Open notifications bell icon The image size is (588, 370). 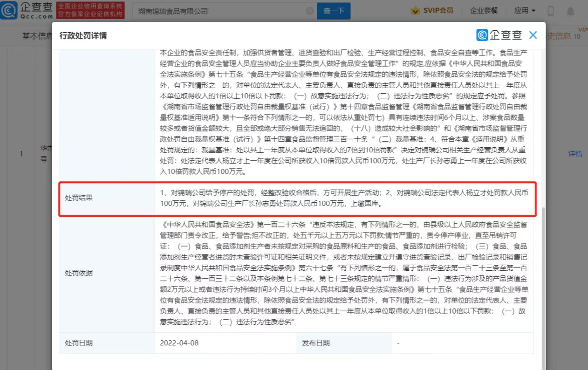(x=570, y=11)
